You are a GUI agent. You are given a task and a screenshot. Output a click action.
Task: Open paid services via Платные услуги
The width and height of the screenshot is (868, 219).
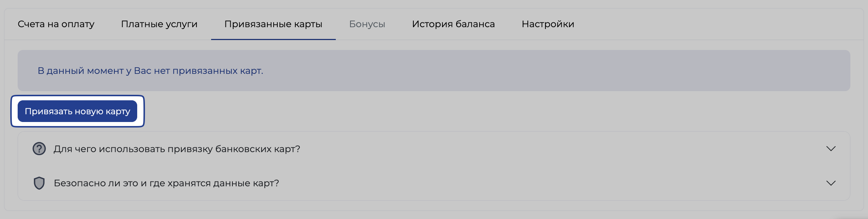click(159, 24)
